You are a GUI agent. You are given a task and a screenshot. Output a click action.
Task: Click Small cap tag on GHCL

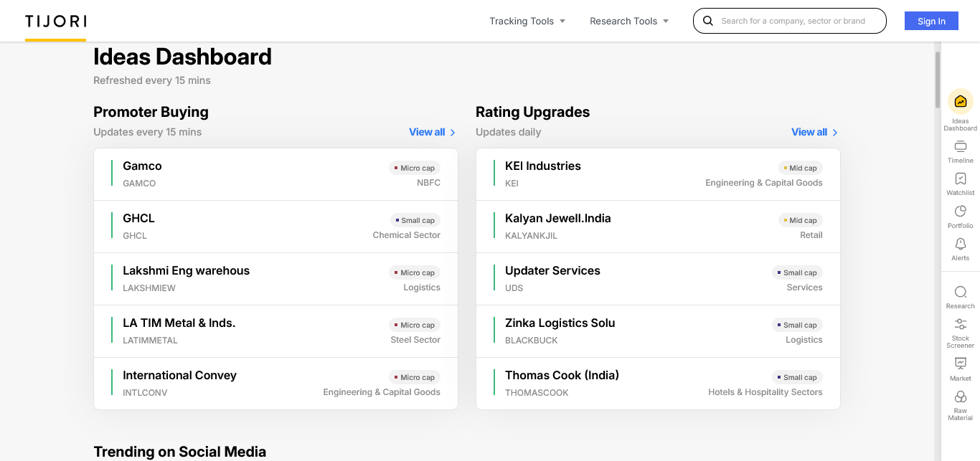[x=415, y=220]
